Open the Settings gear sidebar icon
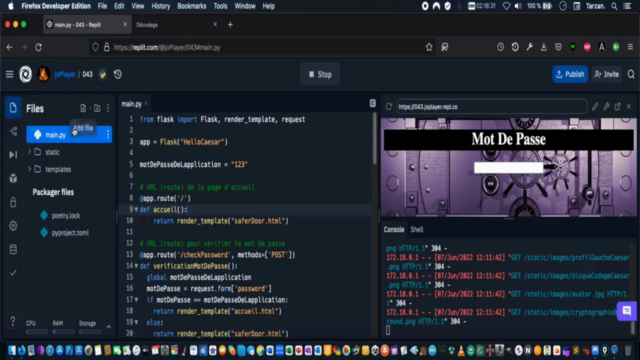 coord(13,226)
